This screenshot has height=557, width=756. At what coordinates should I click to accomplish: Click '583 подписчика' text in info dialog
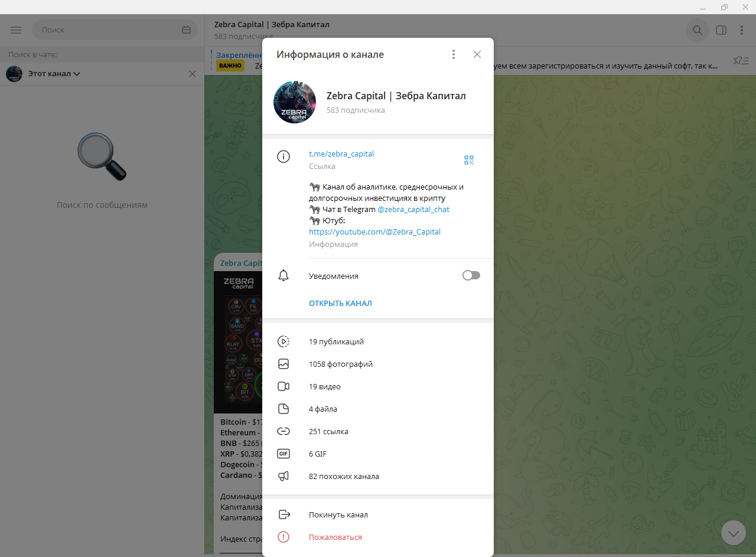coord(356,110)
